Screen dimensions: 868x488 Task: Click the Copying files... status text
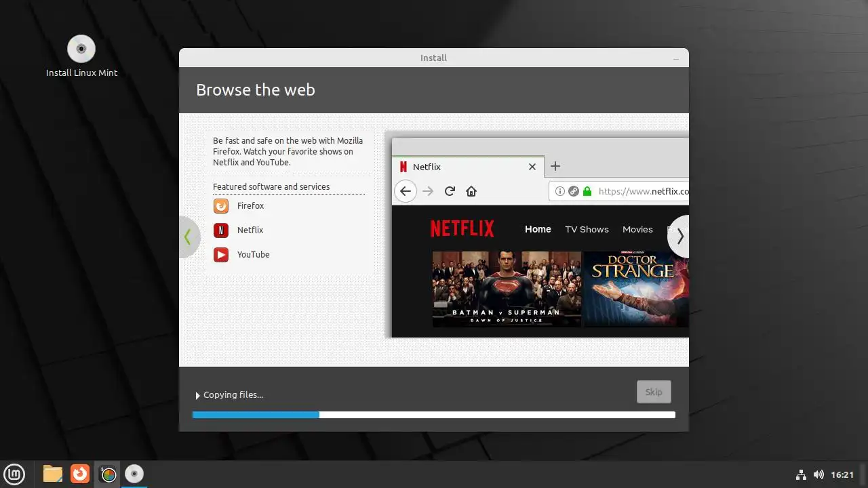[233, 395]
